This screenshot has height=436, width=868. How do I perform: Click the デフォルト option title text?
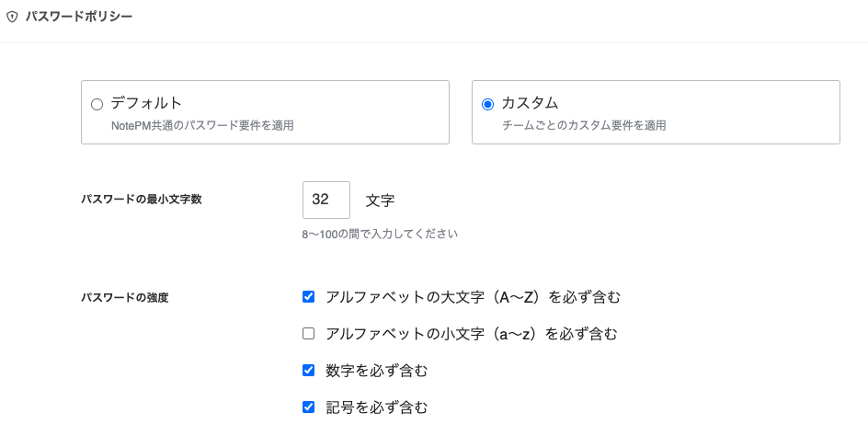point(146,103)
